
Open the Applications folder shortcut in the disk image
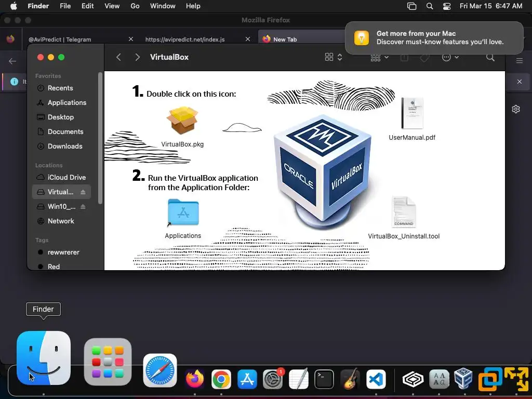[183, 212]
